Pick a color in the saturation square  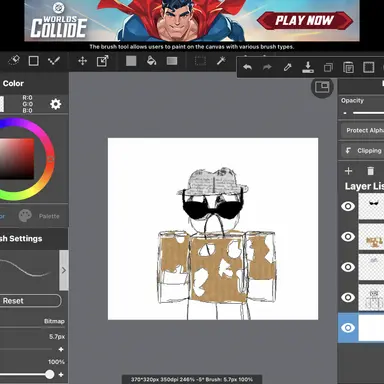tap(17, 159)
